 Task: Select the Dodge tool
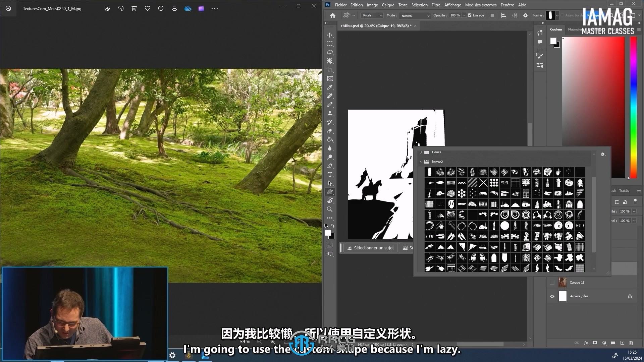pos(330,157)
